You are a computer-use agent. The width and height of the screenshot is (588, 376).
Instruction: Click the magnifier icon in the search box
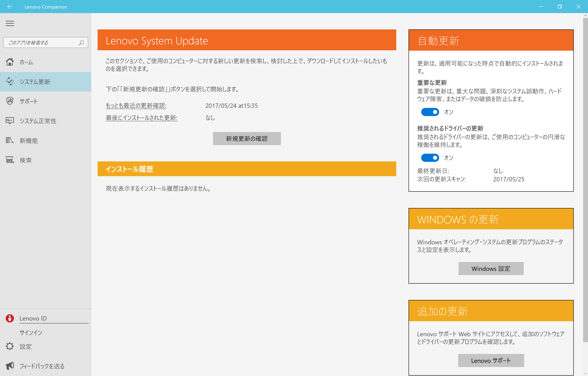coord(81,42)
